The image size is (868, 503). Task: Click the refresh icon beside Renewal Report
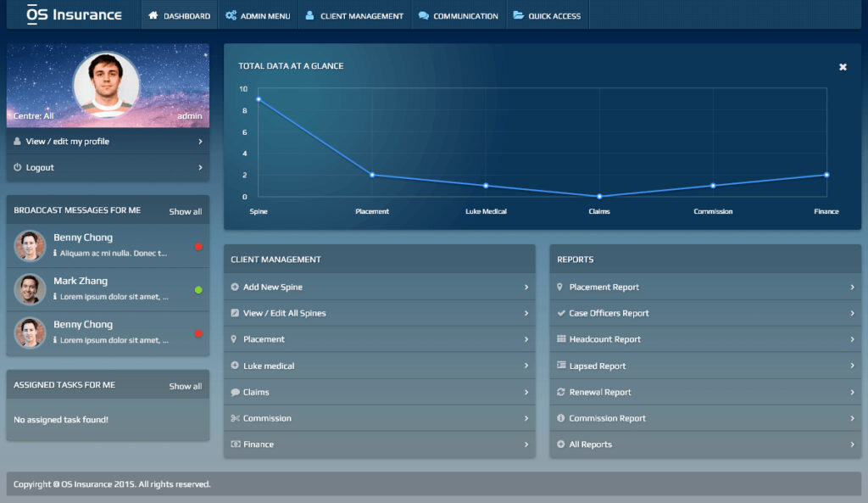pos(561,392)
